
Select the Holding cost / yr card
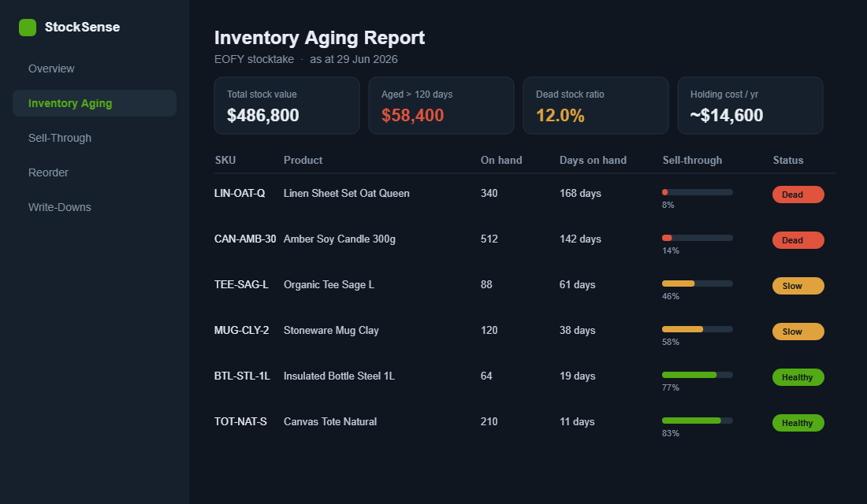pos(750,106)
